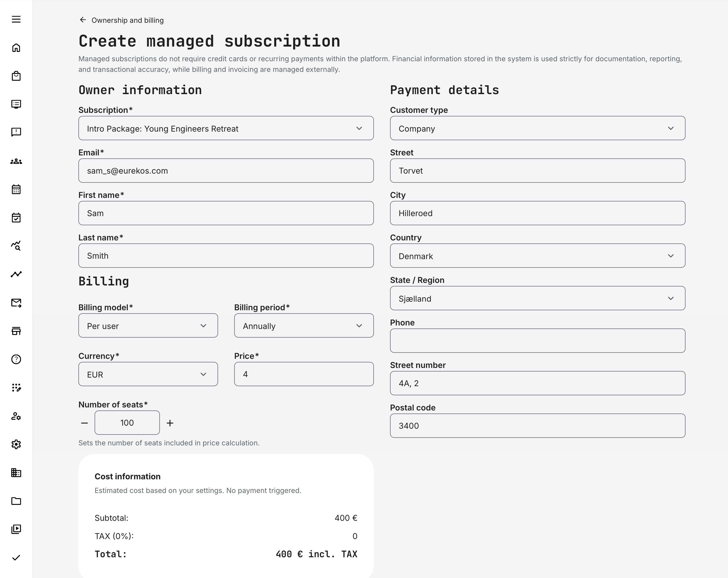Select the analytics search icon in sidebar
This screenshot has height=578, width=728.
(16, 245)
